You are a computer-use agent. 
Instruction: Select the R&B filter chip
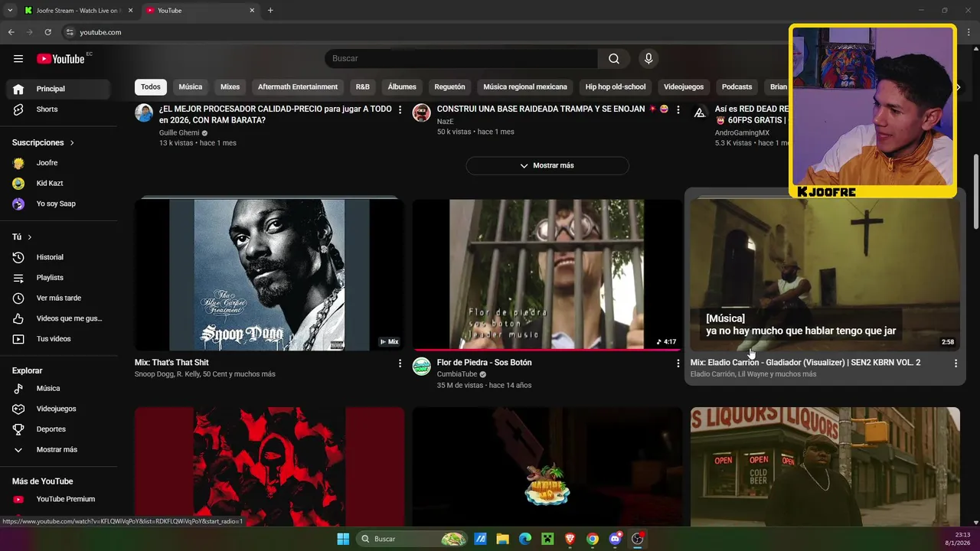[363, 87]
